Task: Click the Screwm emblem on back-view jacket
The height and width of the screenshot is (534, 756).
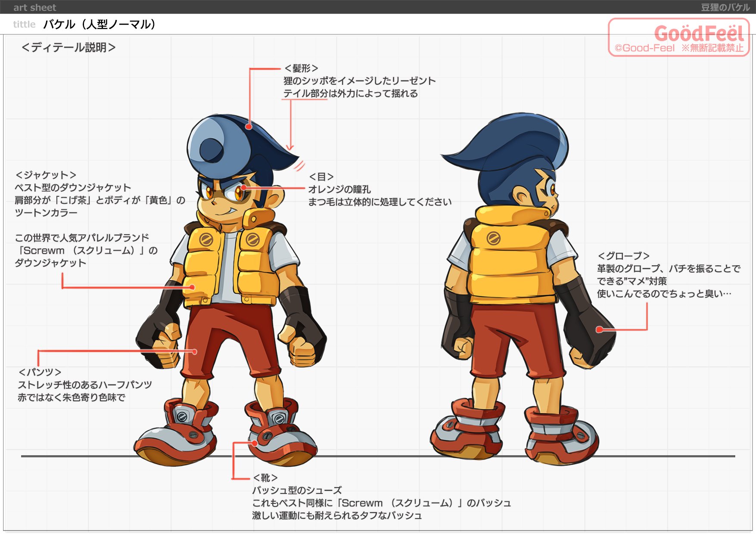Action: tap(493, 238)
